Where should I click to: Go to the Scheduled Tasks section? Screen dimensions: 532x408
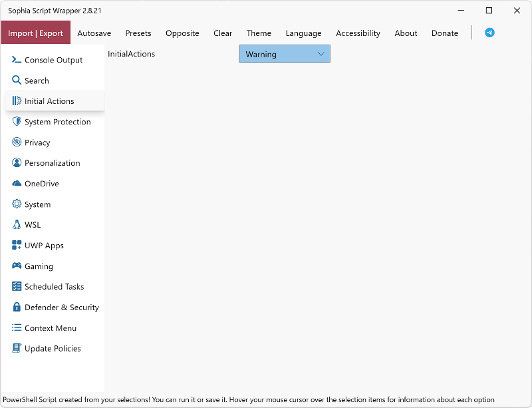(x=54, y=287)
